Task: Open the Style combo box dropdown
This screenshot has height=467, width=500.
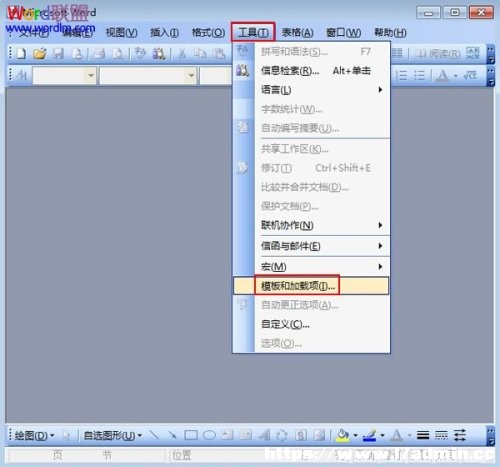Action: coord(91,75)
